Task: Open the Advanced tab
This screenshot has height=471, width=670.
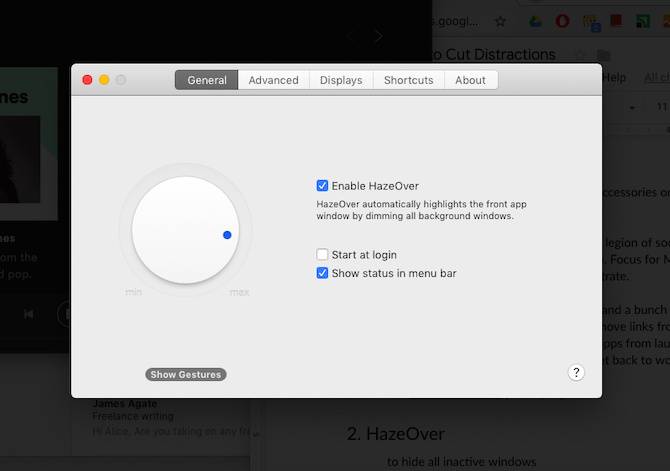Action: click(273, 80)
